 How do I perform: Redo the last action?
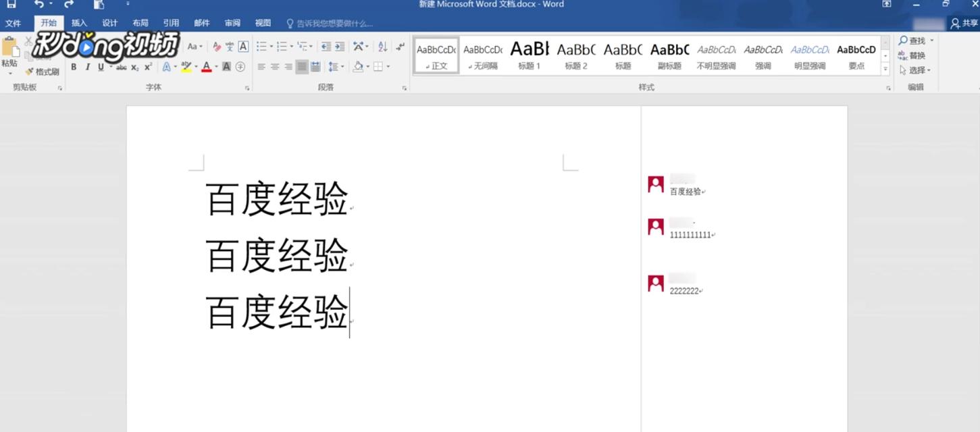click(x=69, y=4)
